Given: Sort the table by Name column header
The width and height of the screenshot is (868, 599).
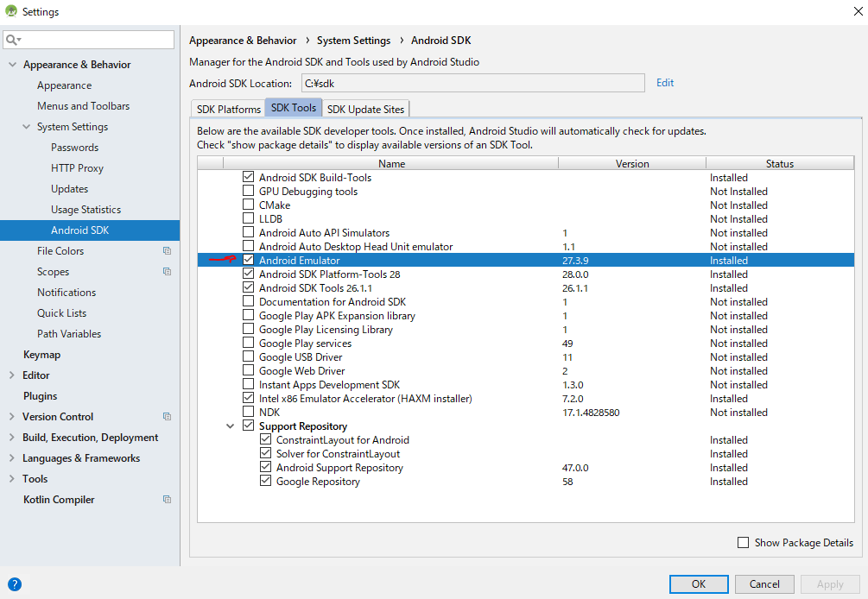Looking at the screenshot, I should [391, 163].
